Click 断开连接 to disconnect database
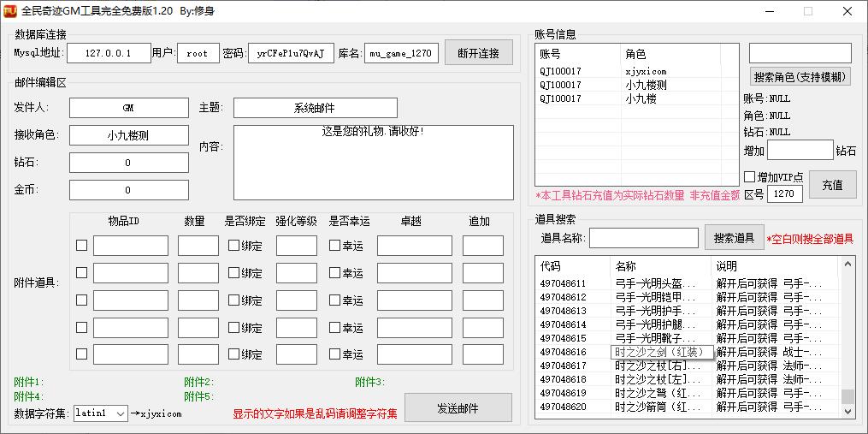Viewport: 868px width, 434px height. [x=478, y=53]
